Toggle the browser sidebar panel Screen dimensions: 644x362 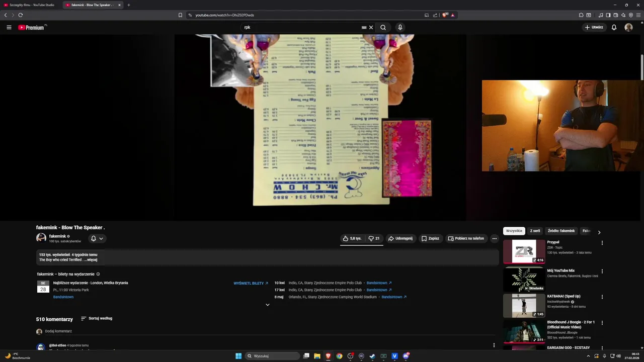(608, 15)
